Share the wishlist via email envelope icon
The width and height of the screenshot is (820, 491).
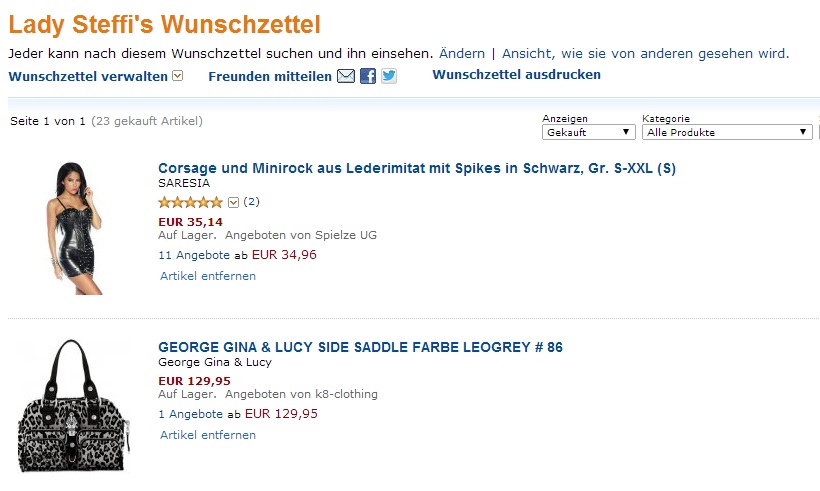tap(346, 76)
